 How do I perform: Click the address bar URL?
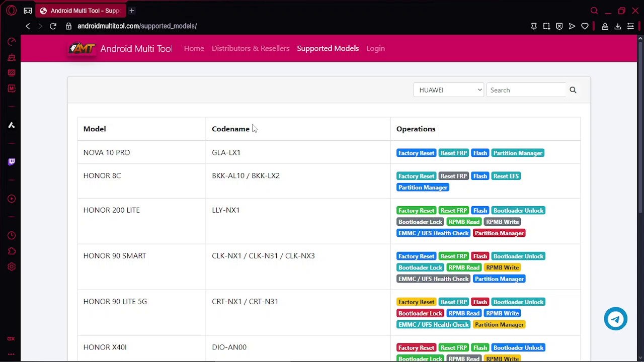(137, 26)
